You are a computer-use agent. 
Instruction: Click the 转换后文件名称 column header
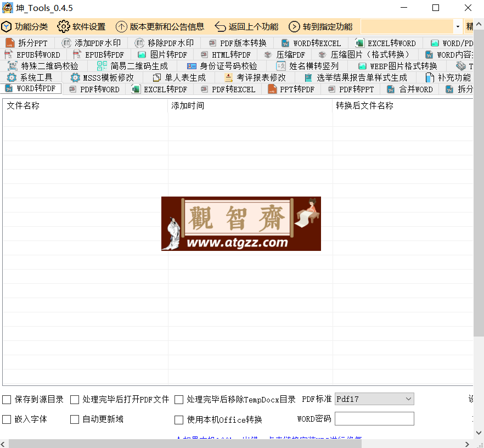[x=403, y=105]
